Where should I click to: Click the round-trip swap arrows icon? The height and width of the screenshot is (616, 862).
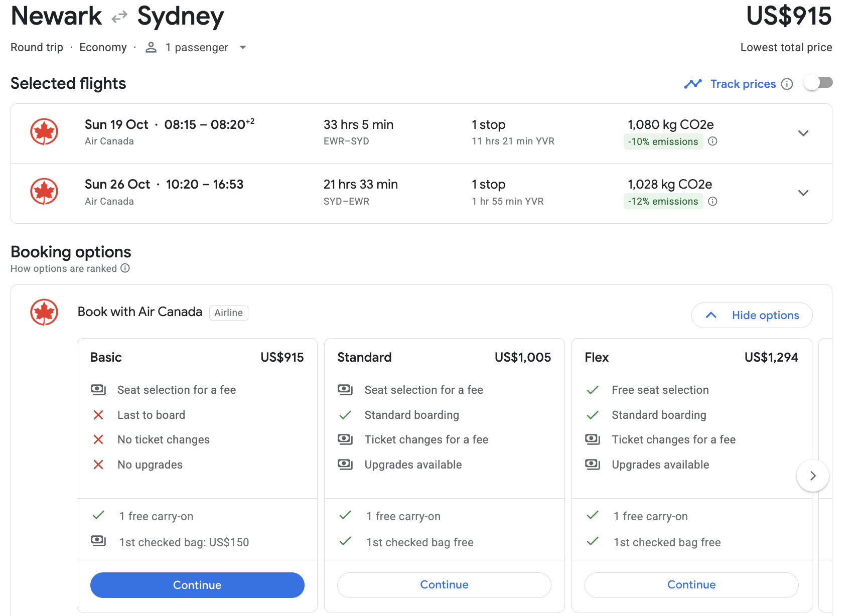(x=119, y=18)
